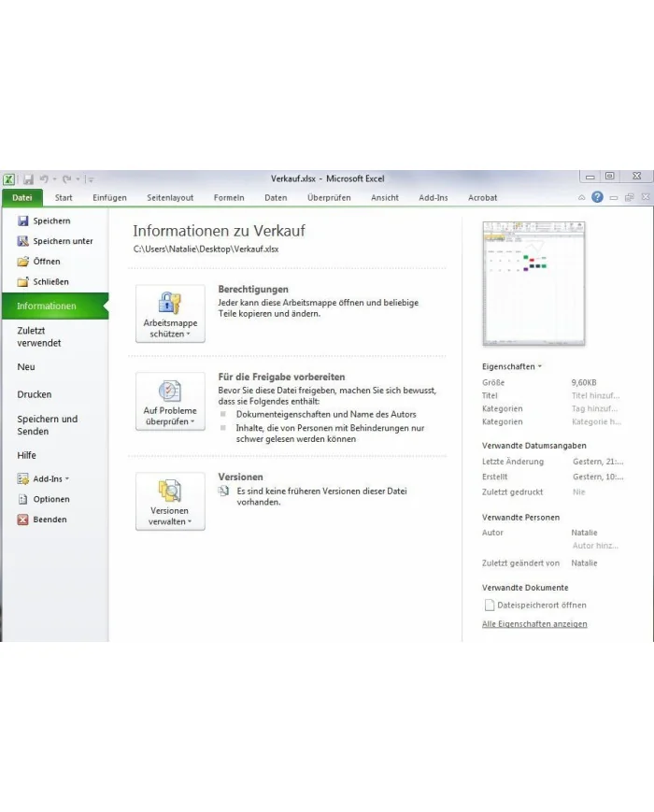This screenshot has height=812, width=654.
Task: Click the Kategorie hinzufügen field
Action: point(596,421)
